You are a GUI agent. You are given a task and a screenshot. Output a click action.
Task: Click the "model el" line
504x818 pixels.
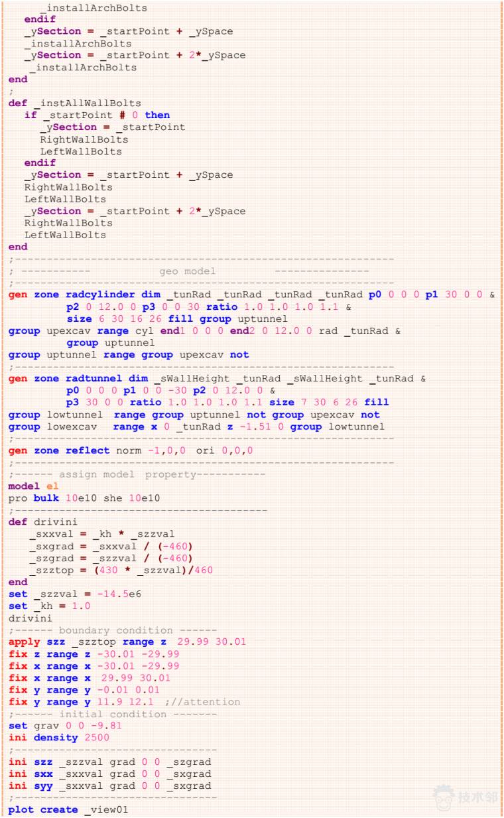click(x=33, y=486)
